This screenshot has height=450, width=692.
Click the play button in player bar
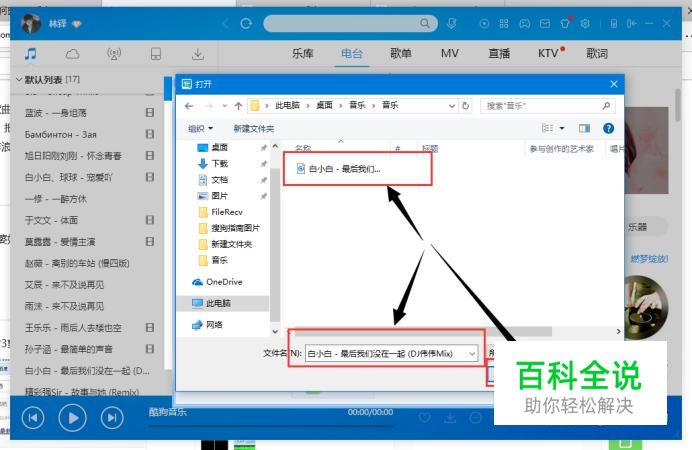click(x=72, y=417)
